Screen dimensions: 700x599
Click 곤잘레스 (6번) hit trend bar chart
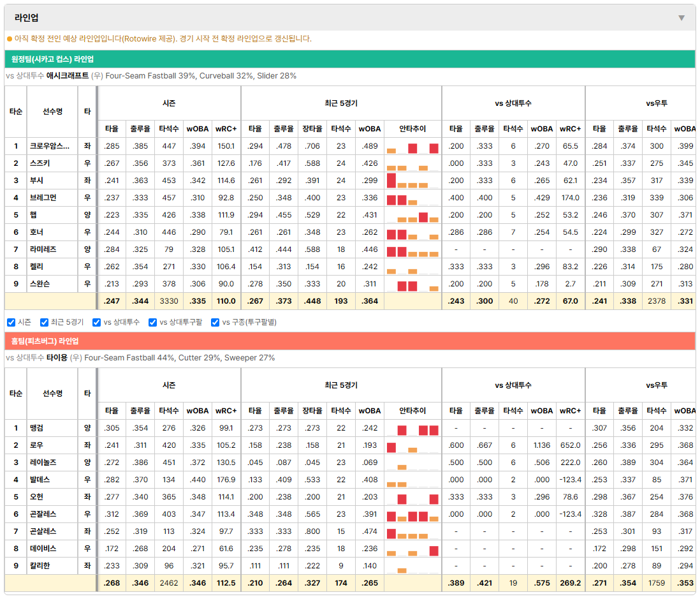coord(412,515)
